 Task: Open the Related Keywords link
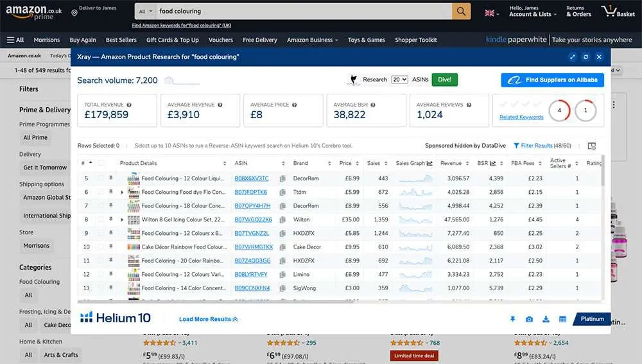pyautogui.click(x=521, y=117)
